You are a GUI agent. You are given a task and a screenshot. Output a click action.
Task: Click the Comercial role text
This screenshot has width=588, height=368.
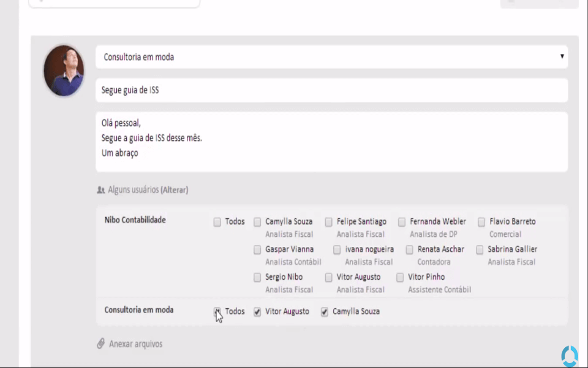point(505,234)
